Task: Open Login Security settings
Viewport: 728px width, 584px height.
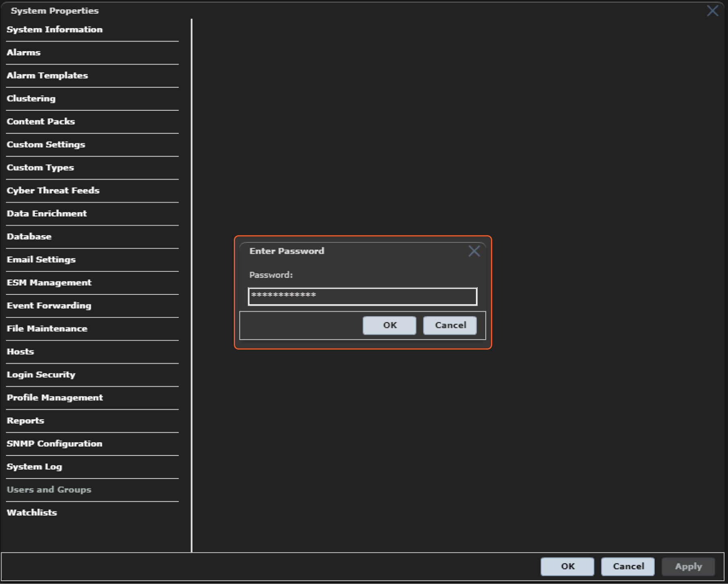Action: pos(41,375)
